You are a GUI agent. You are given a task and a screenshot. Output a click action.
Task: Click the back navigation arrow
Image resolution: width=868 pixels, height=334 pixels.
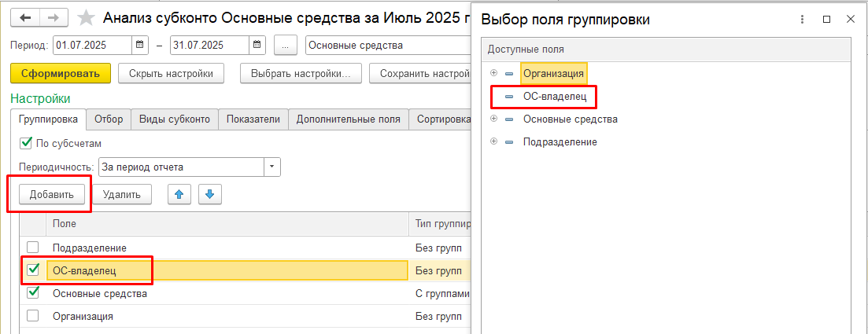27,17
